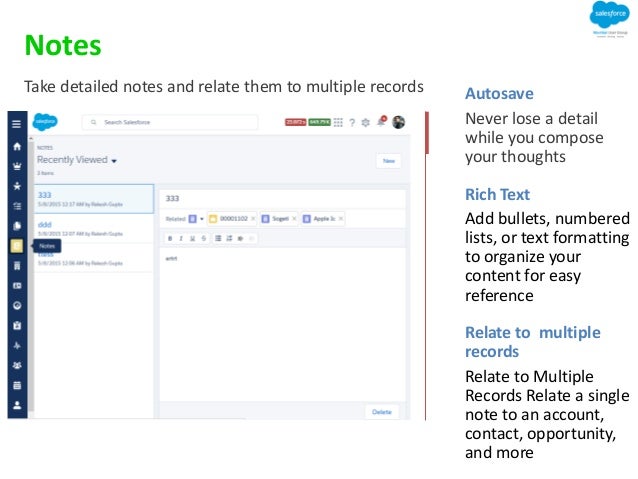The width and height of the screenshot is (638, 479).
Task: Open the crown Opportunities sidebar icon
Action: point(17,166)
